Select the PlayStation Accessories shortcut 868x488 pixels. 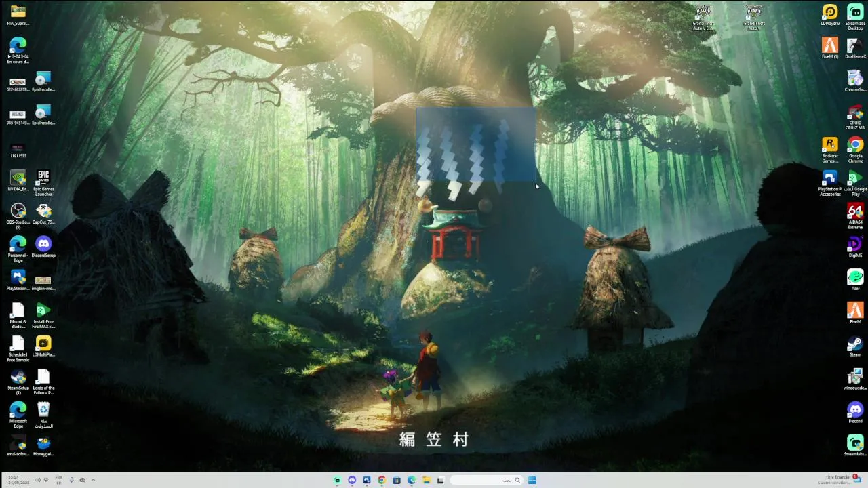coord(830,184)
